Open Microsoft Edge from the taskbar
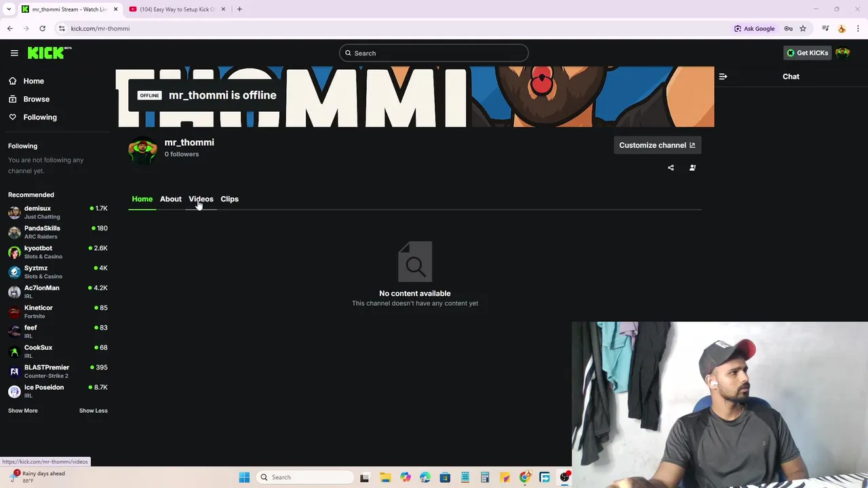 coord(425,477)
